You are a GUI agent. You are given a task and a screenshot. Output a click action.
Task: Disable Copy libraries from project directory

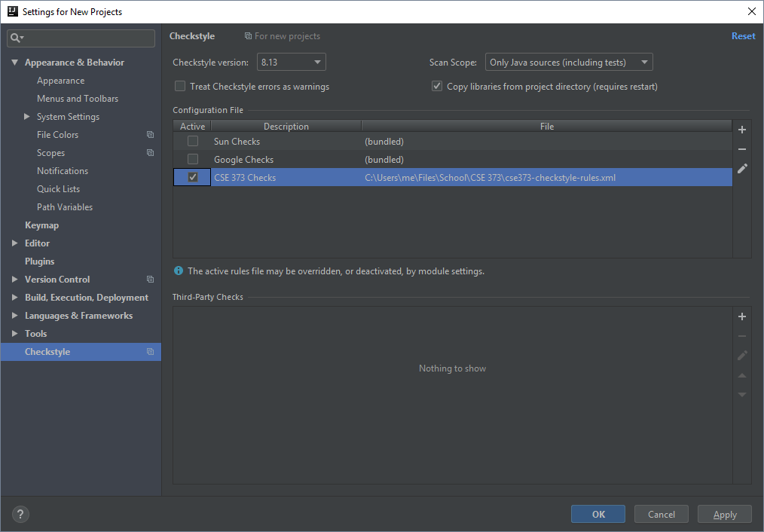(x=437, y=86)
